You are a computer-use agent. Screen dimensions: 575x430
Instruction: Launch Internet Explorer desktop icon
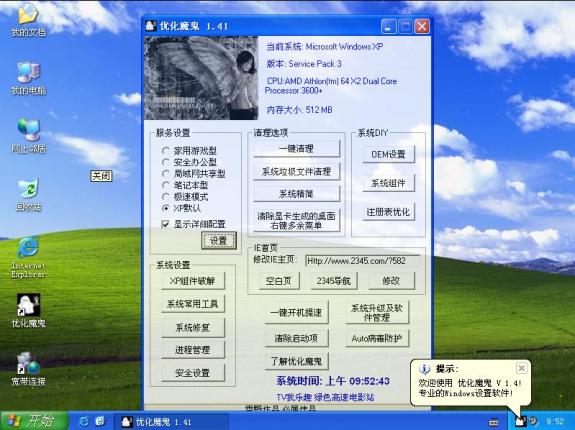[x=28, y=257]
